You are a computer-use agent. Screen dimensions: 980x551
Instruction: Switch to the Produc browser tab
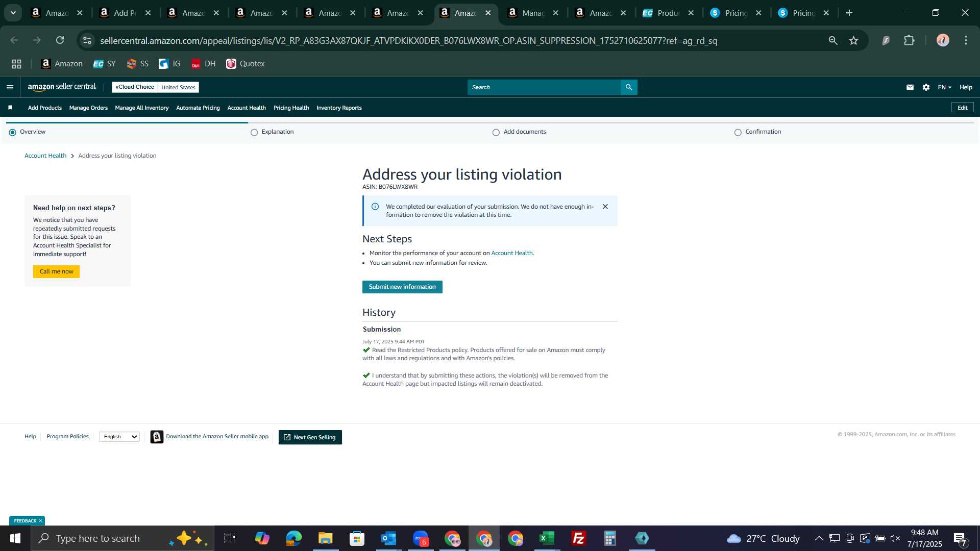[x=668, y=13]
